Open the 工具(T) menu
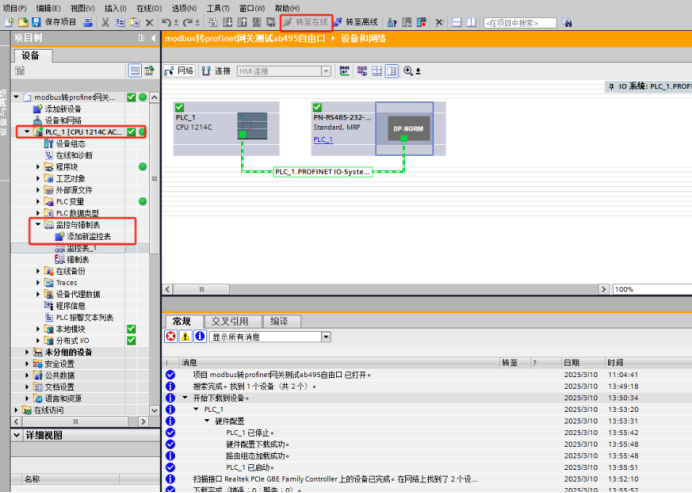The image size is (692, 493). click(218, 8)
